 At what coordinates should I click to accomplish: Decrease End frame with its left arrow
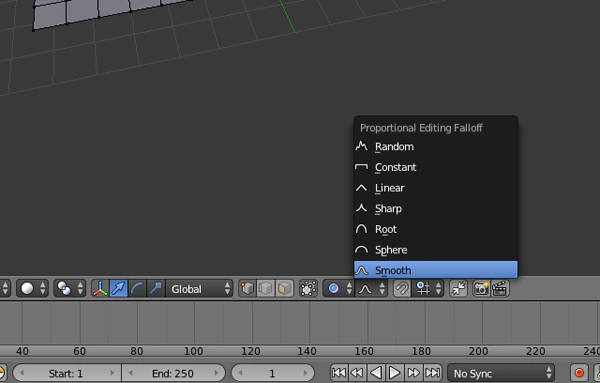click(x=130, y=373)
